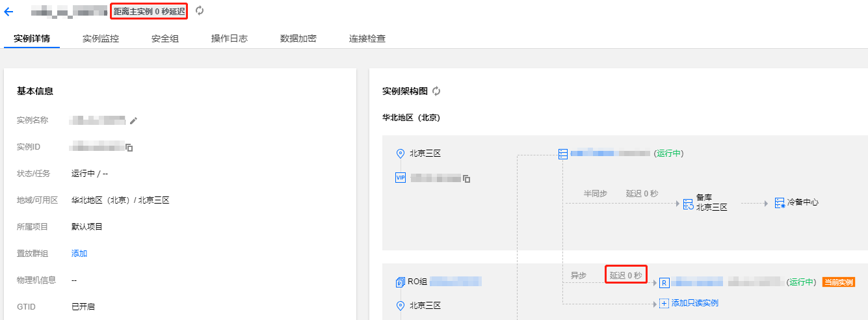Refresh the delay status beside the header
868x320 pixels.
[200, 11]
